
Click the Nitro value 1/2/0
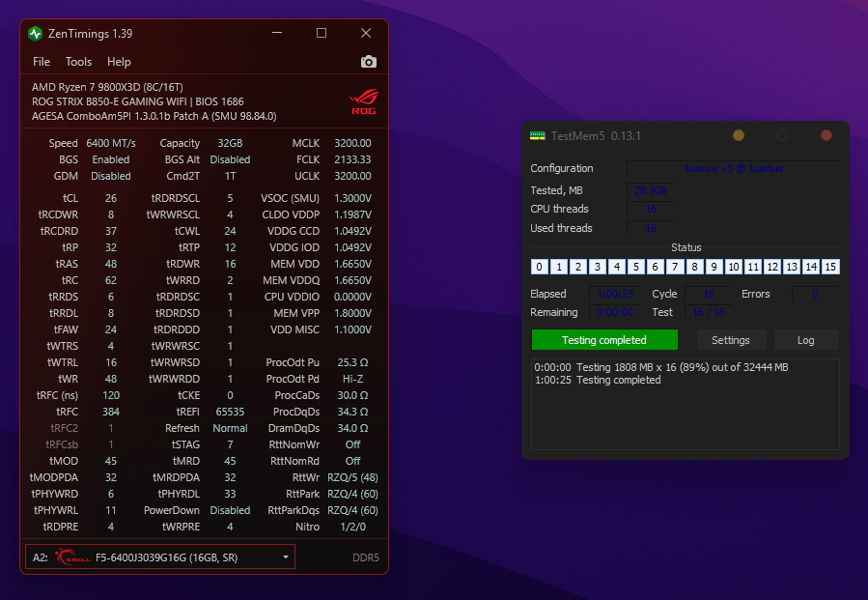click(352, 527)
